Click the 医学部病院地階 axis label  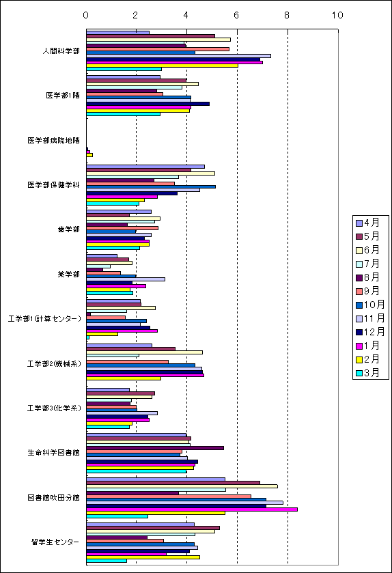[x=53, y=140]
